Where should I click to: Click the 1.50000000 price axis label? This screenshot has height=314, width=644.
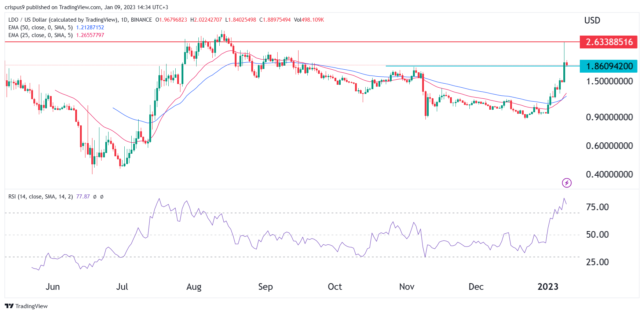click(x=609, y=81)
